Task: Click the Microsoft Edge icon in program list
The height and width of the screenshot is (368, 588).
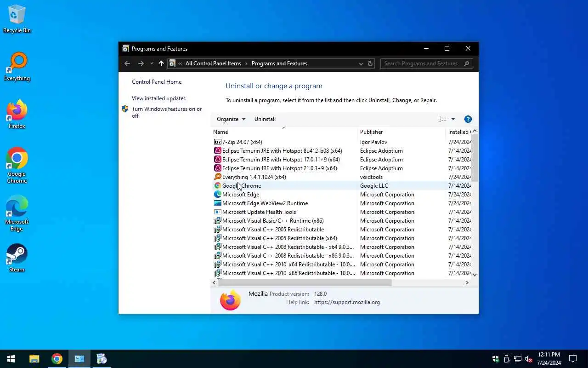Action: pyautogui.click(x=218, y=195)
